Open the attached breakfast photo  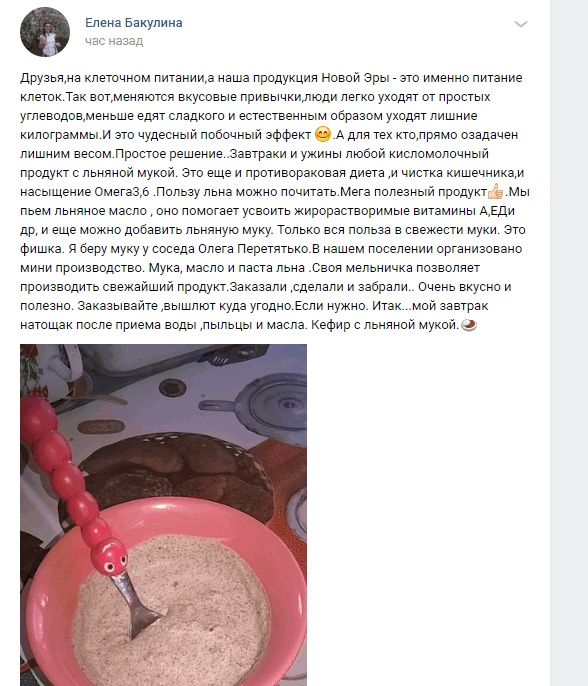click(163, 515)
